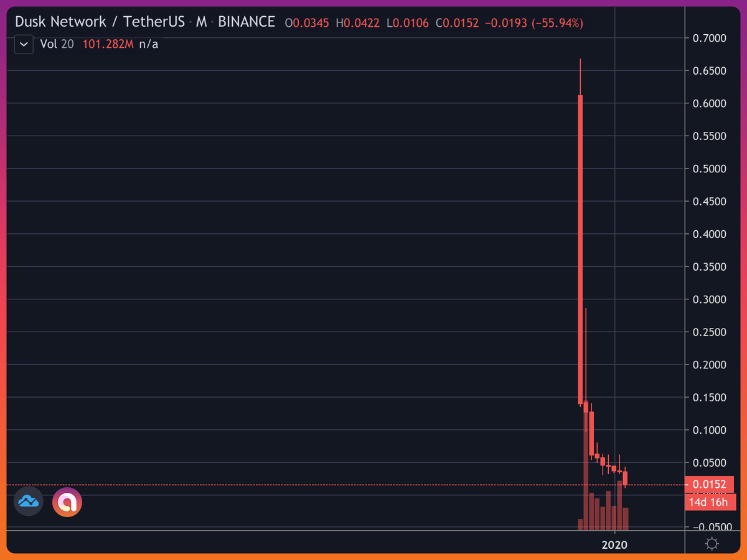Click the 0.3500 price axis label
This screenshot has width=747, height=560.
point(710,267)
